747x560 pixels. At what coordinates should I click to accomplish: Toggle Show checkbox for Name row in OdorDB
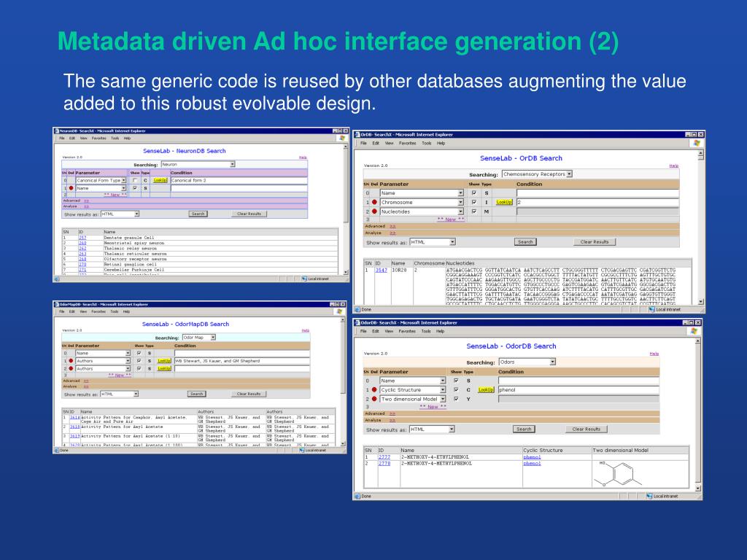pyautogui.click(x=456, y=381)
